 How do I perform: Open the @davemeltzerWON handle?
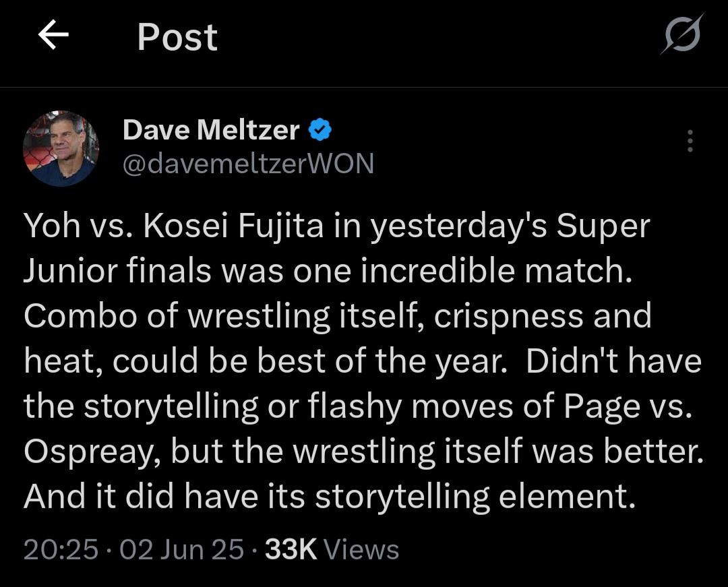point(247,164)
